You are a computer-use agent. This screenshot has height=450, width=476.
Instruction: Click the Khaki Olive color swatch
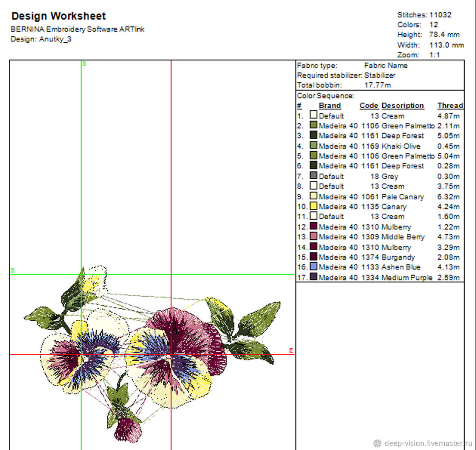(313, 145)
